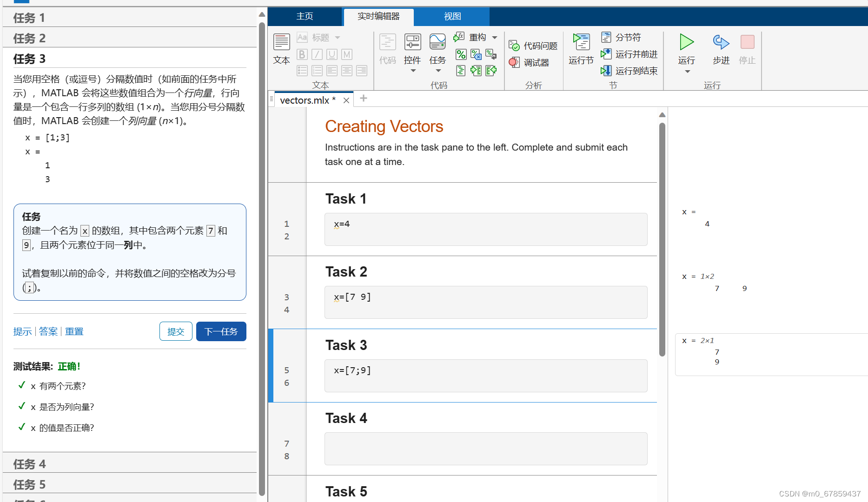Click the 答案 (Answer) link
Image resolution: width=868 pixels, height=502 pixels.
tap(48, 331)
